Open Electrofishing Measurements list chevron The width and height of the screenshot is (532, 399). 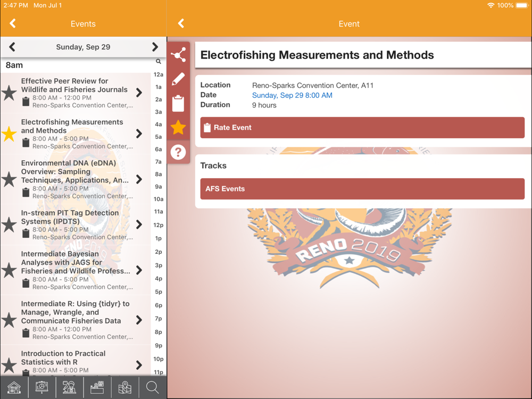pos(139,134)
